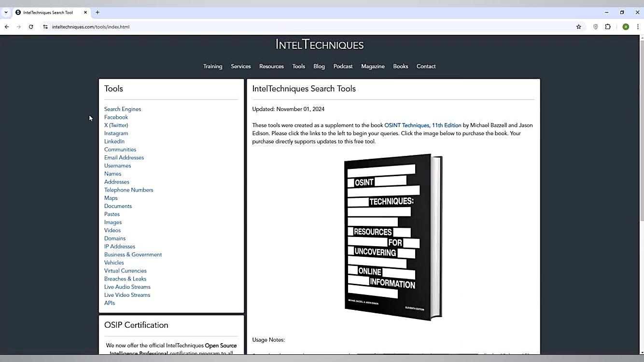Screen dimensions: 644x362
Task: Open the Addresses tool link
Action: coord(117,182)
